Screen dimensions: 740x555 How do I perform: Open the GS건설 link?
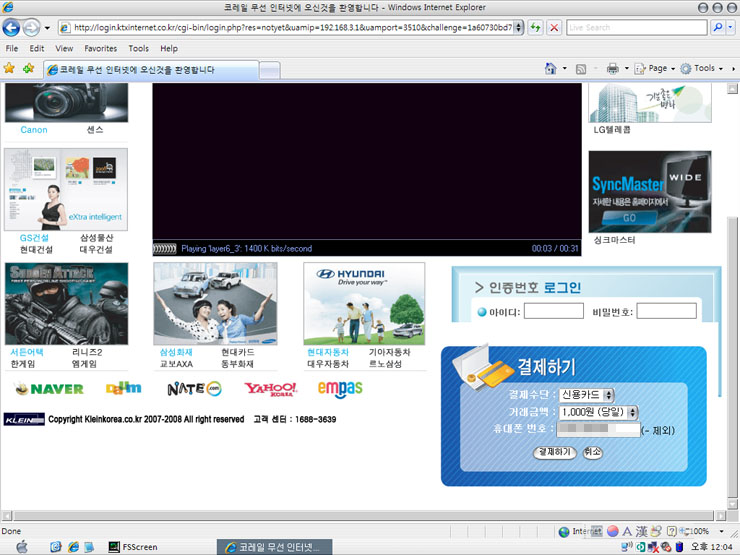coord(34,238)
